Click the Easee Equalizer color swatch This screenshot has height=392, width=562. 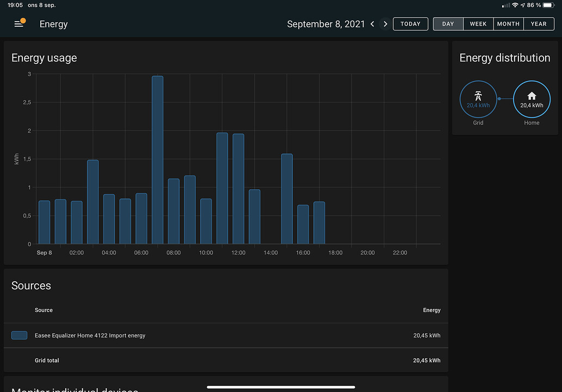[20, 335]
